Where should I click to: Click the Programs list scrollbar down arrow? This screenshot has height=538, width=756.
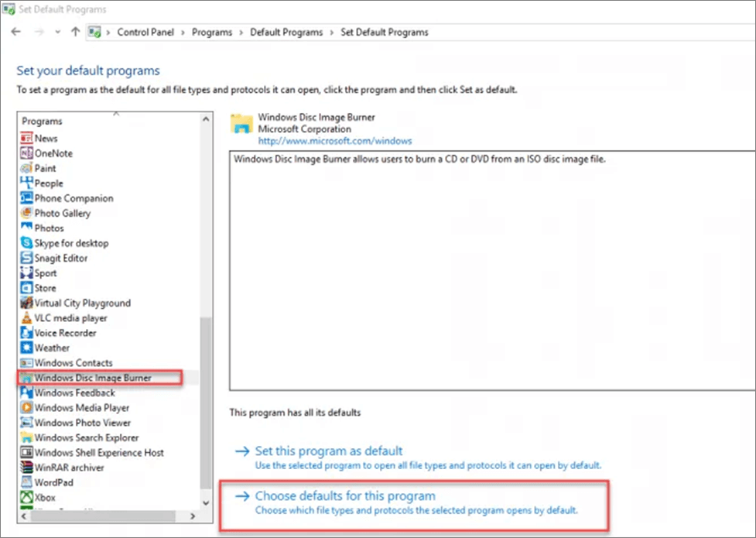tap(205, 503)
